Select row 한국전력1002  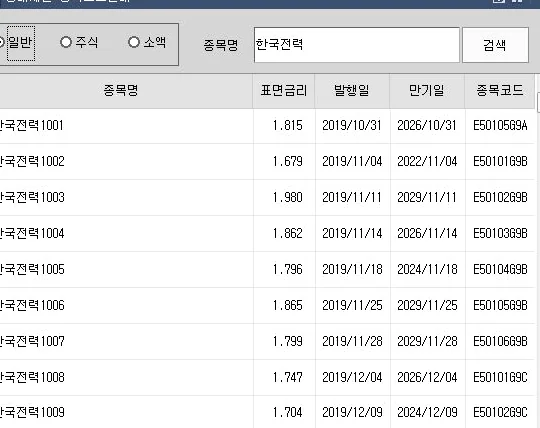click(x=267, y=161)
